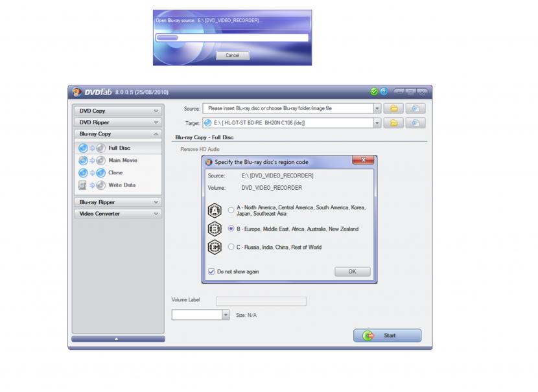Click the Start button green arrow icon

369,336
